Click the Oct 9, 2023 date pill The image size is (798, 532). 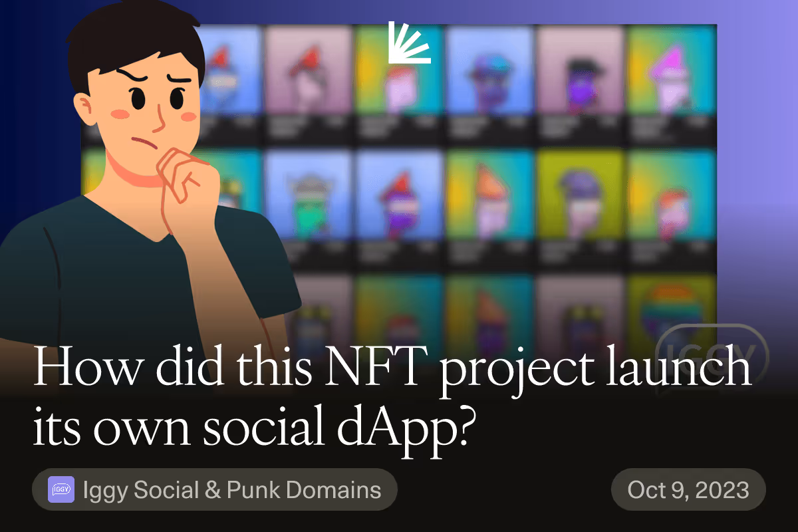click(x=688, y=491)
